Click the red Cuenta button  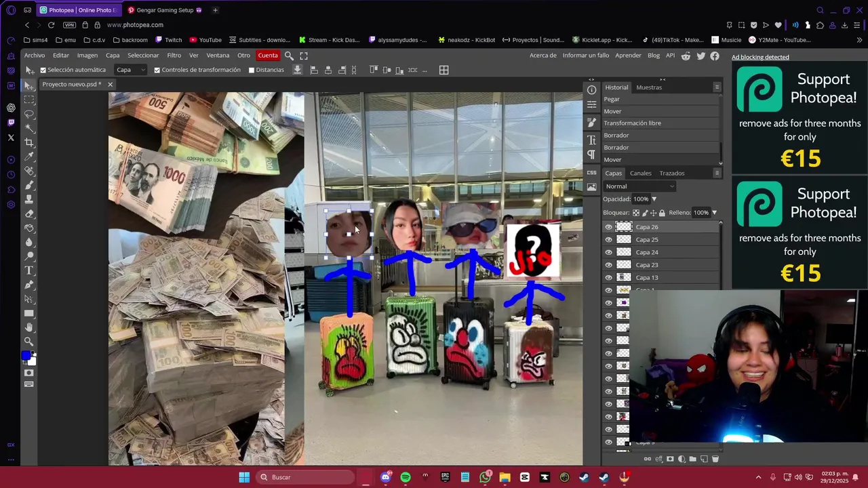click(268, 56)
